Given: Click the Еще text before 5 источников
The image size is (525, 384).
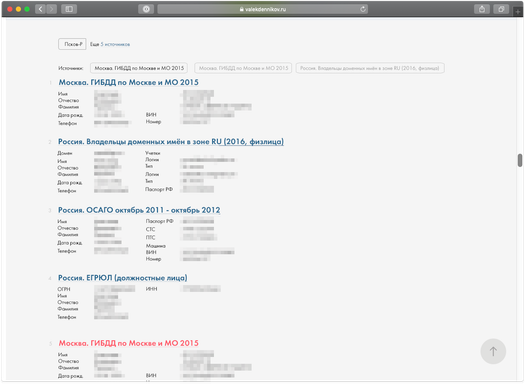Looking at the screenshot, I should click(x=94, y=44).
